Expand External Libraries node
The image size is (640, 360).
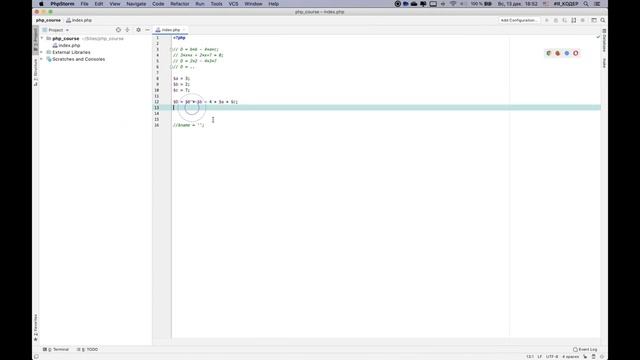coord(42,52)
